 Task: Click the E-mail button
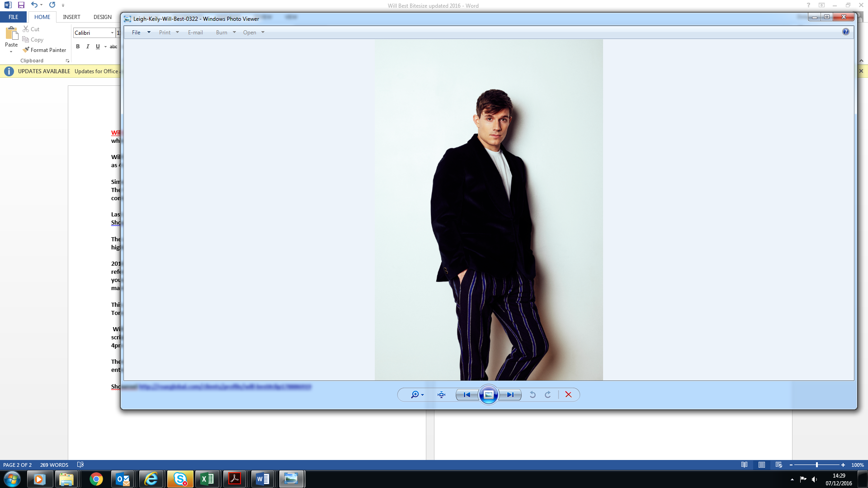point(195,33)
